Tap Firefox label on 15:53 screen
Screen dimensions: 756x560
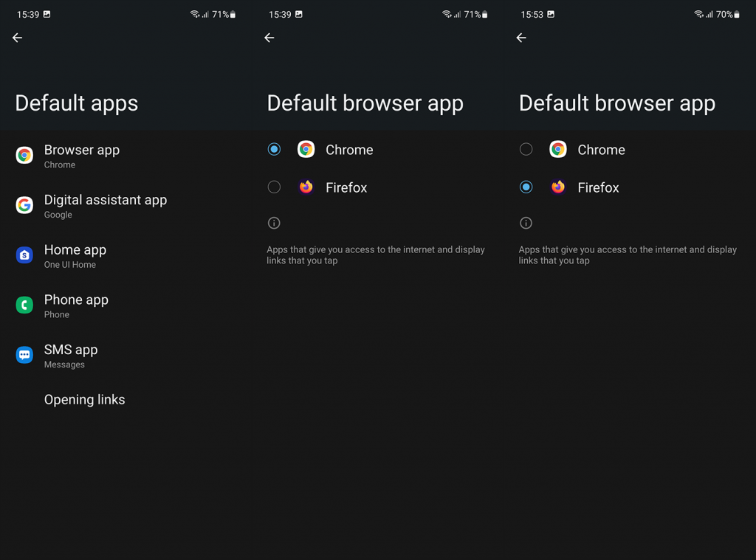coord(598,187)
